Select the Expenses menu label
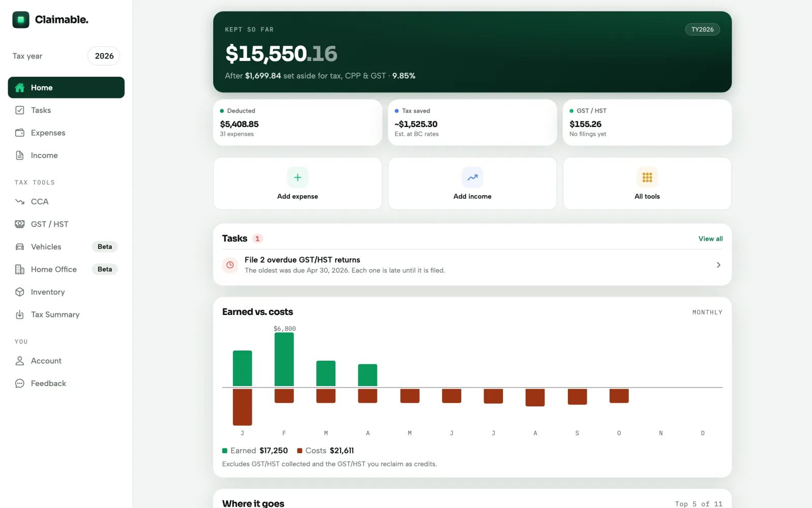 pos(48,133)
